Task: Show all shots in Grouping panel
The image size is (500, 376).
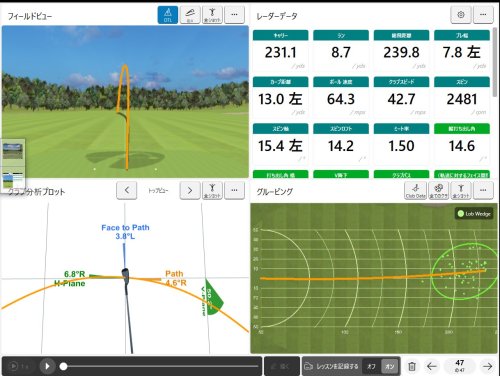Action: (461, 190)
